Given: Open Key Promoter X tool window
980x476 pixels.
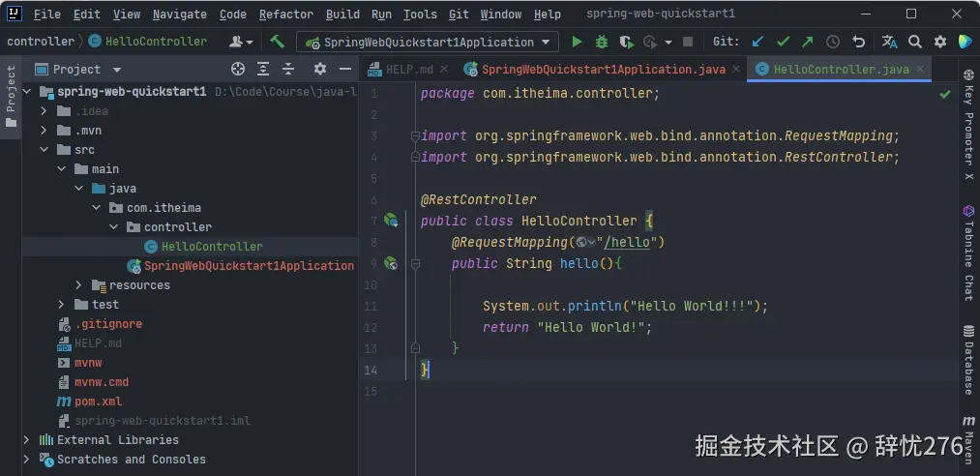Looking at the screenshot, I should coord(968,124).
